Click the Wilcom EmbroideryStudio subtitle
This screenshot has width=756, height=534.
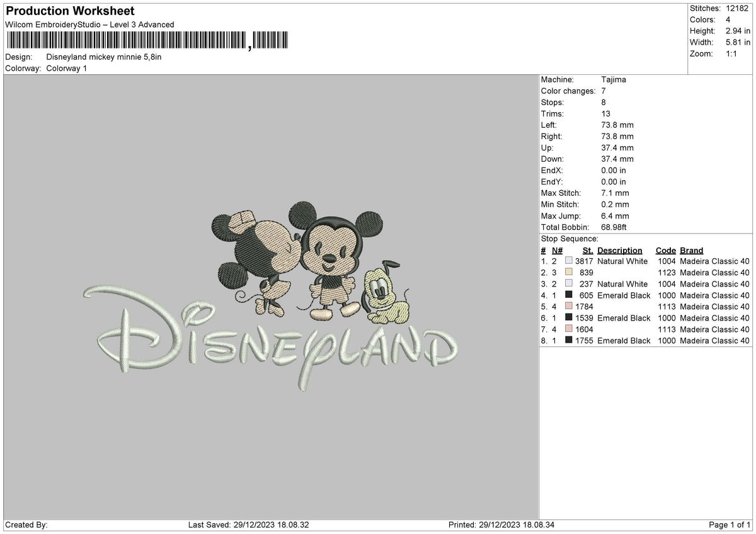point(89,25)
